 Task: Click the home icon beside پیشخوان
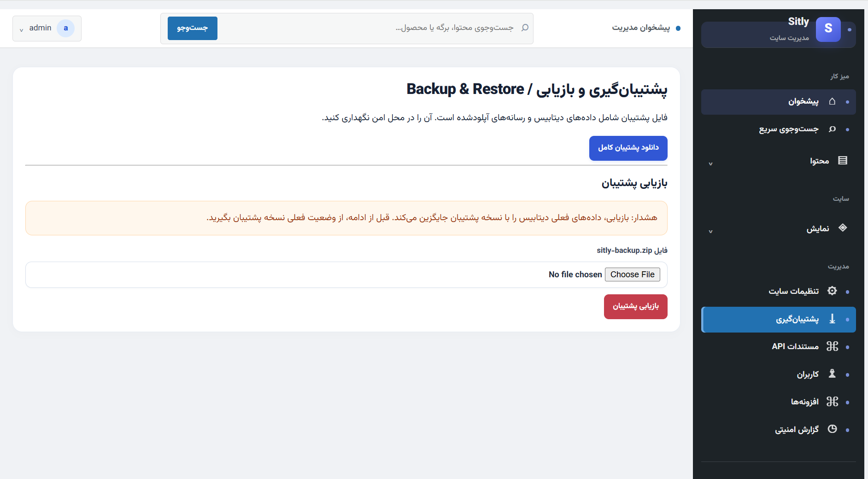pyautogui.click(x=832, y=101)
